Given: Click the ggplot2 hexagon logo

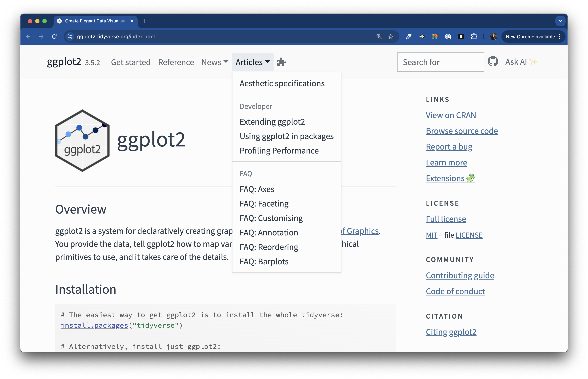Looking at the screenshot, I should pos(82,140).
